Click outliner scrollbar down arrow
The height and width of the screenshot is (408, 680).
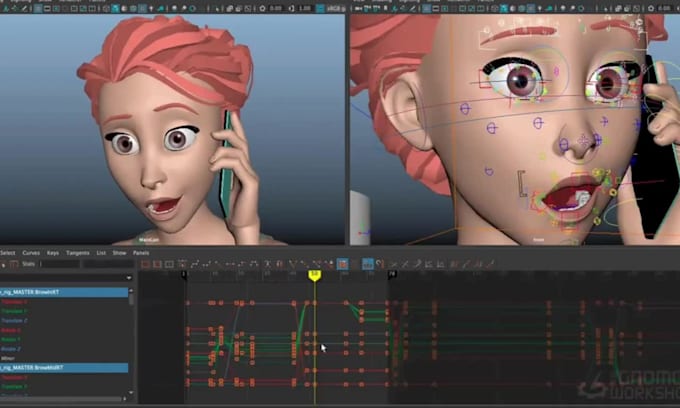pos(131,393)
